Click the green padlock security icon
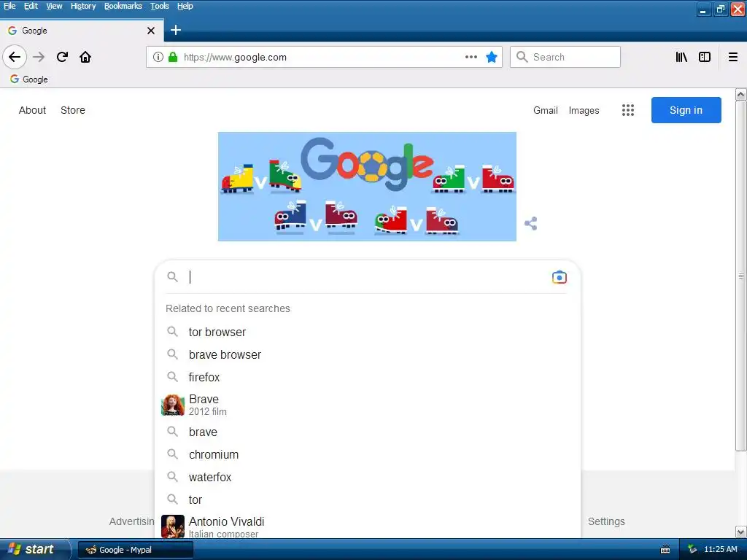The height and width of the screenshot is (560, 747). click(173, 57)
